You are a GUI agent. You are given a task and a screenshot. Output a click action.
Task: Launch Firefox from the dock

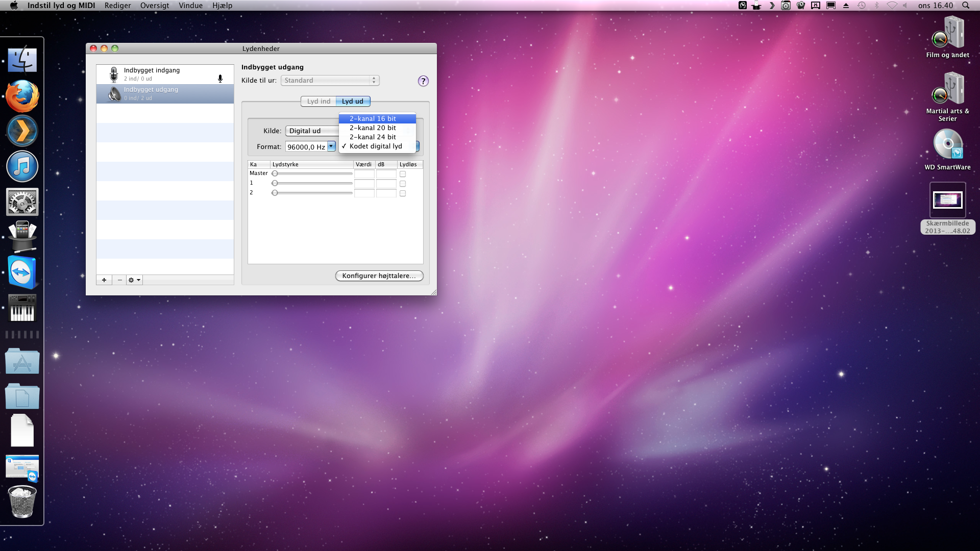point(22,96)
